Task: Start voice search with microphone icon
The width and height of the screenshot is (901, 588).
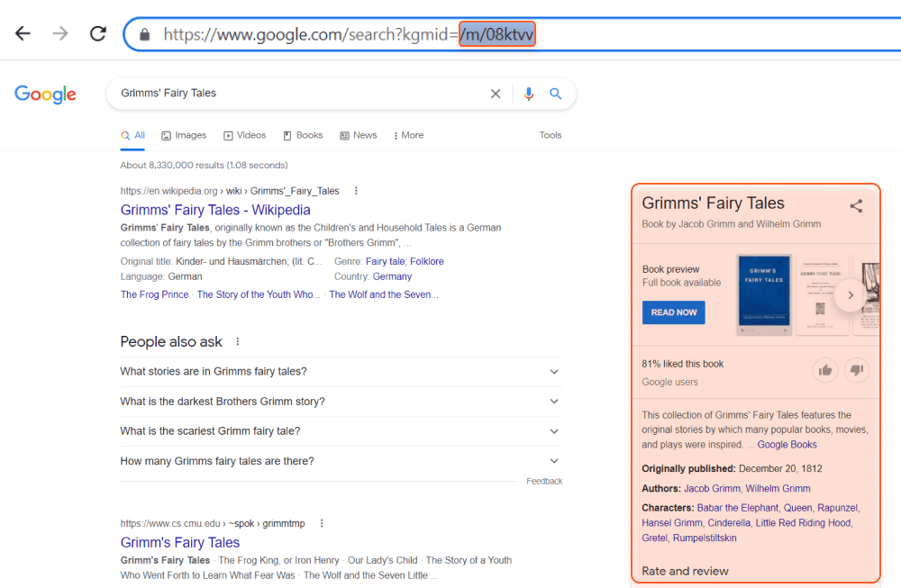Action: [529, 94]
